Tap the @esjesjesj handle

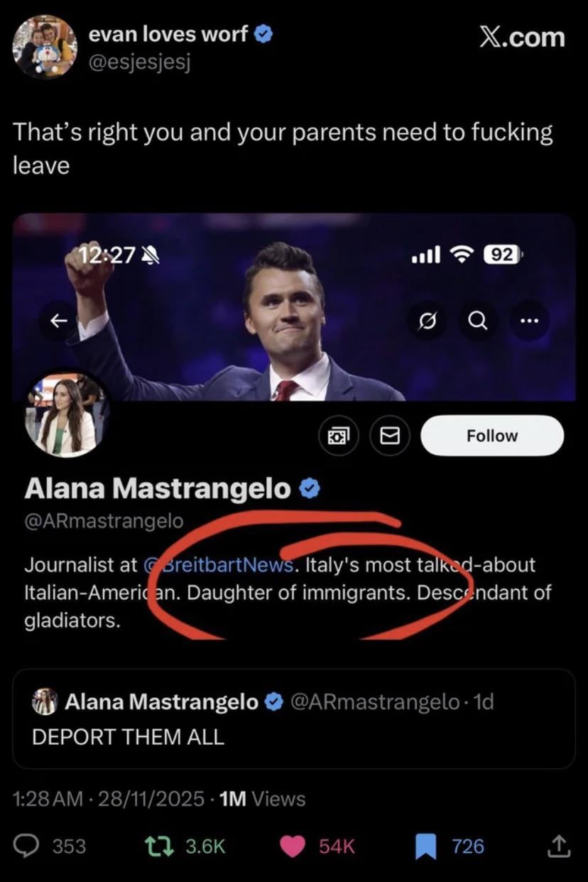pos(139,63)
